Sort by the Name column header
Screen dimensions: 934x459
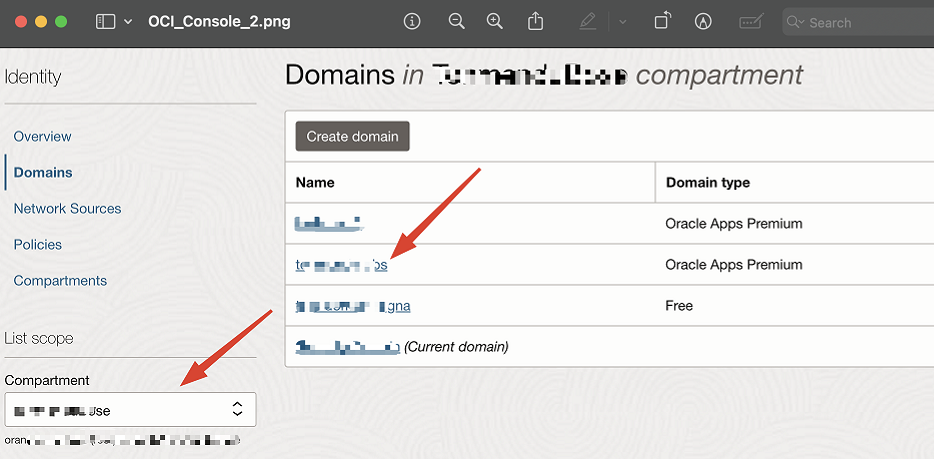(315, 182)
